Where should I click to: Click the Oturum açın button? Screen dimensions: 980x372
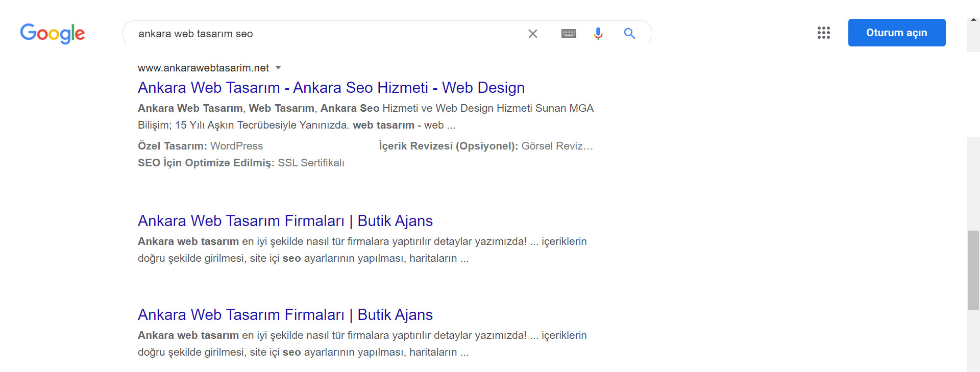897,33
